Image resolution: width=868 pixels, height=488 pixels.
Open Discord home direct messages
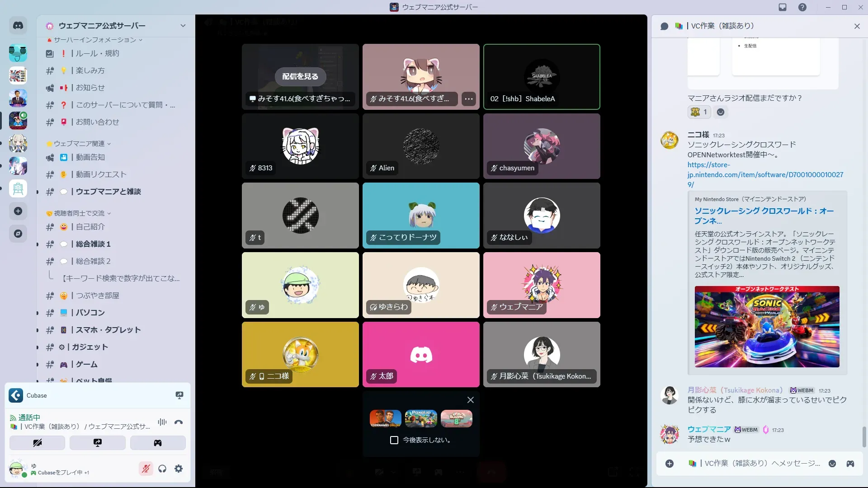coord(18,26)
